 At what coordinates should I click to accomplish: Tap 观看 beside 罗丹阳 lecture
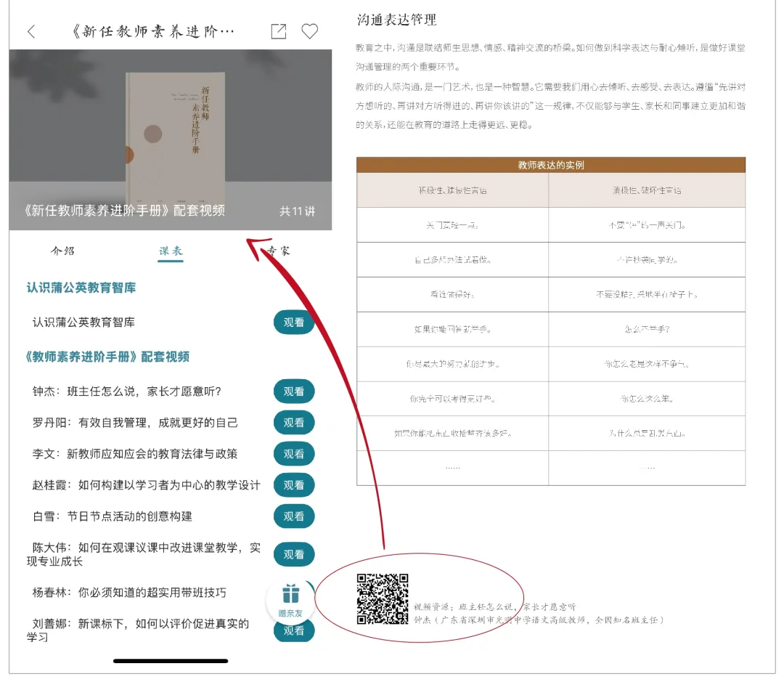294,423
